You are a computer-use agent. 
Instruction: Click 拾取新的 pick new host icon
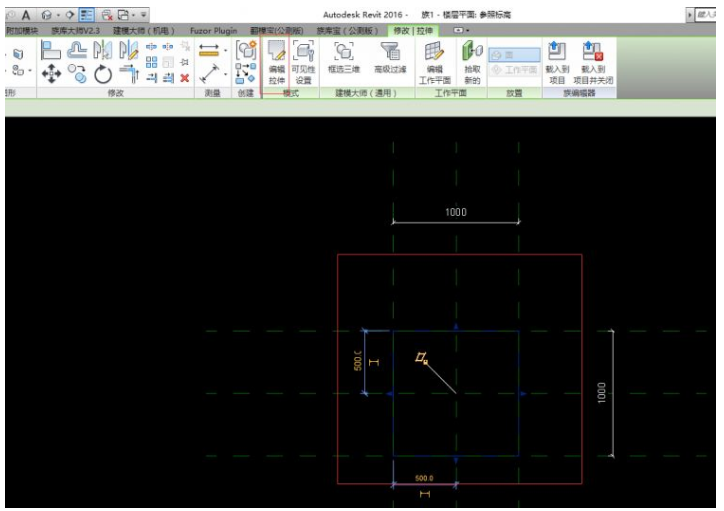tap(472, 60)
